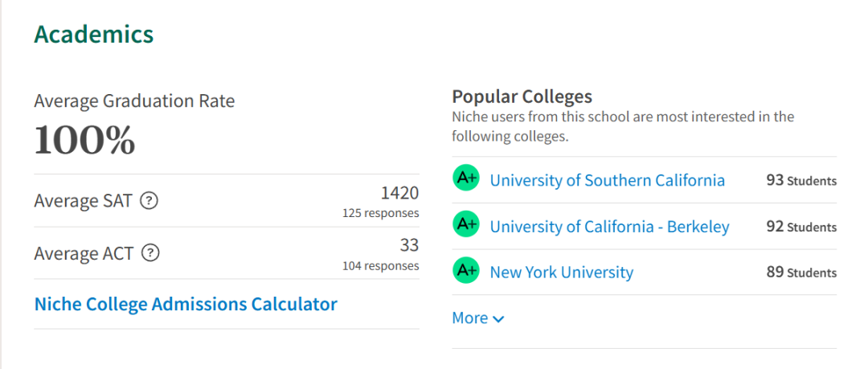Viewport: 868px width, 369px height.
Task: Open the University of California - Berkeley link
Action: (x=609, y=227)
